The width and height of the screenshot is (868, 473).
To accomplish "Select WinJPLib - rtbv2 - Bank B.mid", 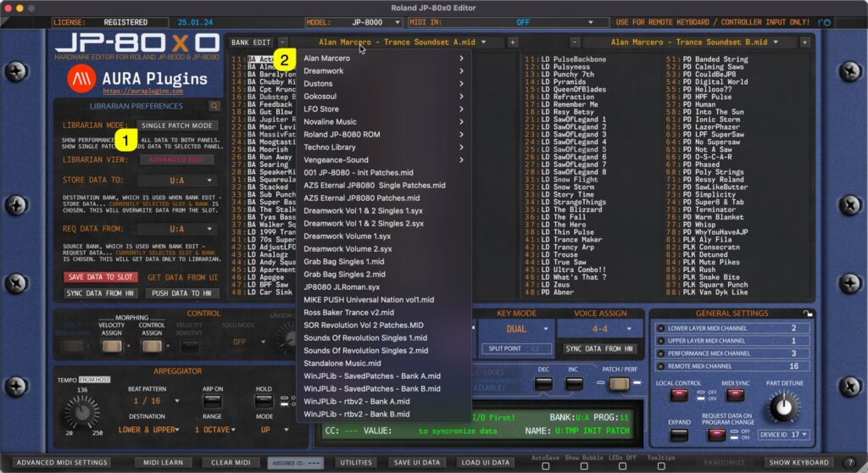I will click(x=383, y=415).
